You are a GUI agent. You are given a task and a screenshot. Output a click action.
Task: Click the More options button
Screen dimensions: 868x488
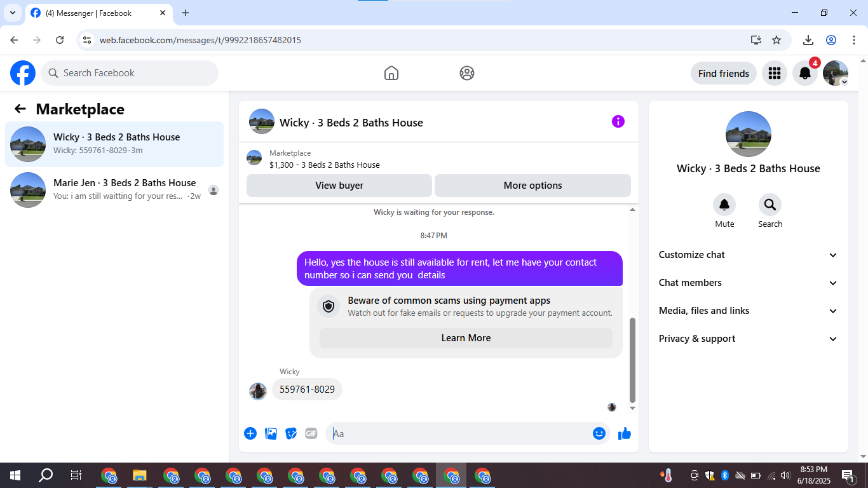pyautogui.click(x=532, y=186)
